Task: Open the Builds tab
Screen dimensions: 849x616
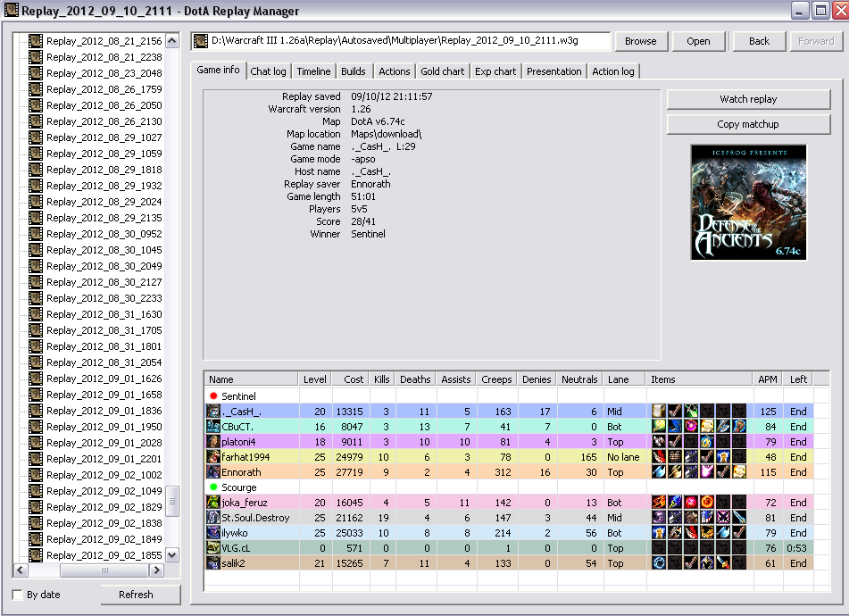Action: click(353, 71)
